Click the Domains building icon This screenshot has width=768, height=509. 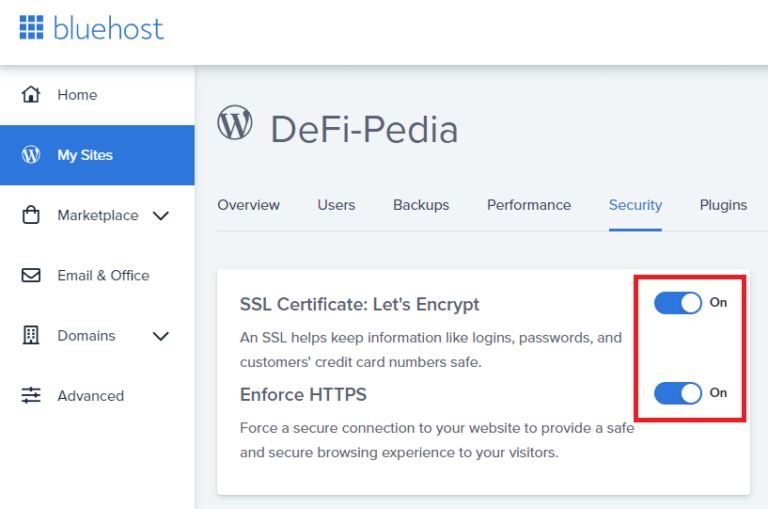[x=31, y=336]
